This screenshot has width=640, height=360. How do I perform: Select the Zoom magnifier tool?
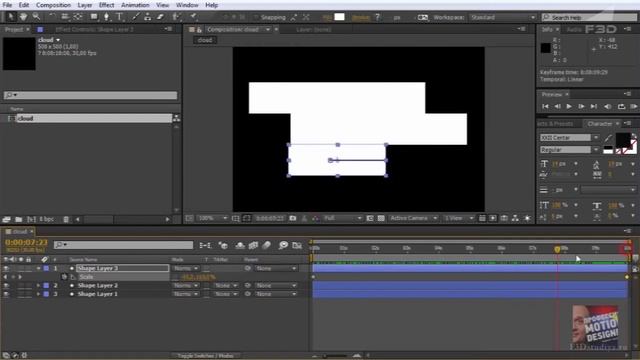36,17
